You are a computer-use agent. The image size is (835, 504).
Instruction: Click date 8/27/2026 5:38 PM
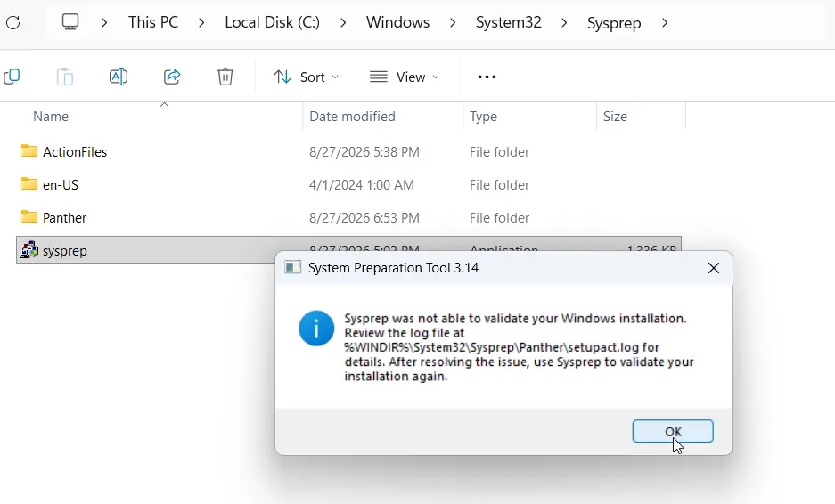(364, 151)
